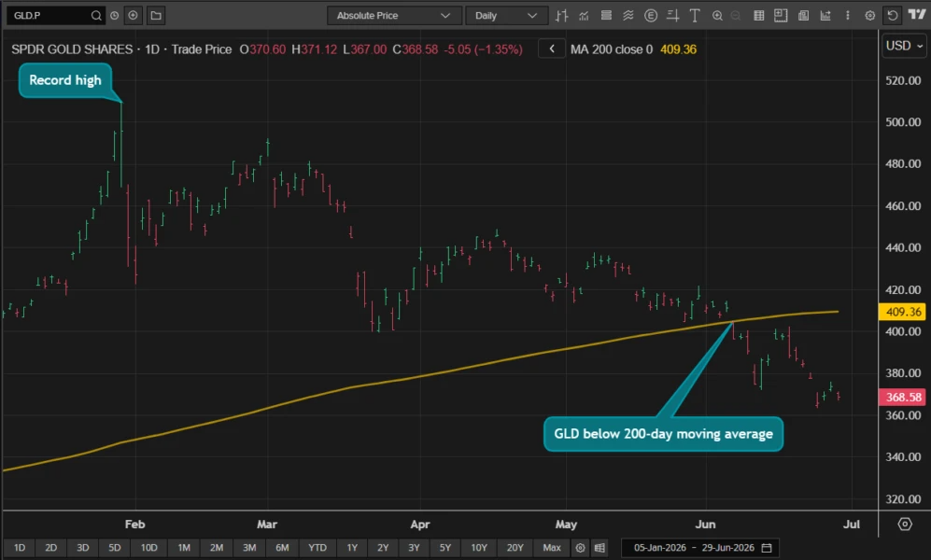The width and height of the screenshot is (931, 560).
Task: Click the SPDR GOLD SHARES title text
Action: [72, 49]
